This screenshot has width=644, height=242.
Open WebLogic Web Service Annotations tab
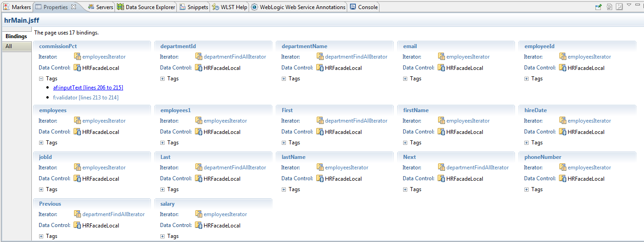[298, 7]
